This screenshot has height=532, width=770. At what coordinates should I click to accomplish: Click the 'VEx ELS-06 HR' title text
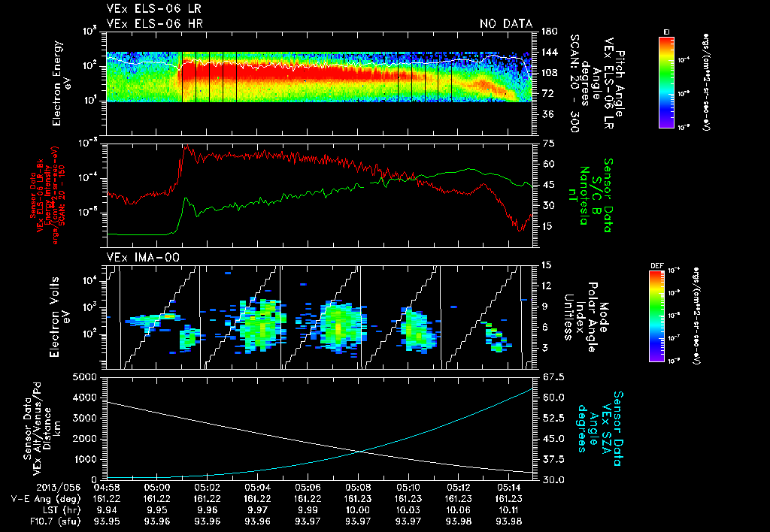click(155, 23)
